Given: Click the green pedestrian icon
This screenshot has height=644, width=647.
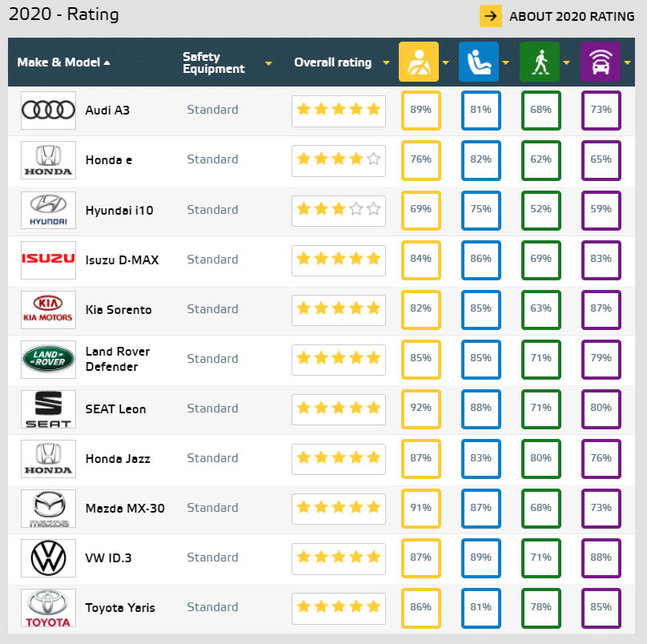Looking at the screenshot, I should (540, 62).
